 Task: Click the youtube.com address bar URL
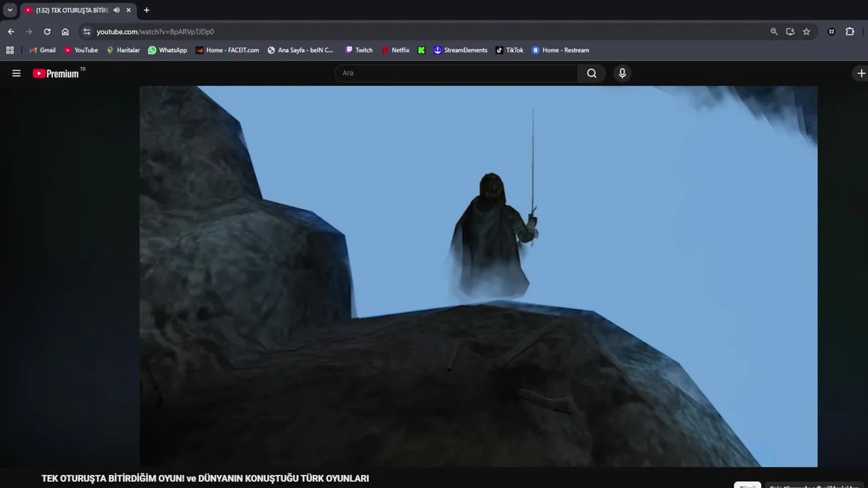pos(155,32)
